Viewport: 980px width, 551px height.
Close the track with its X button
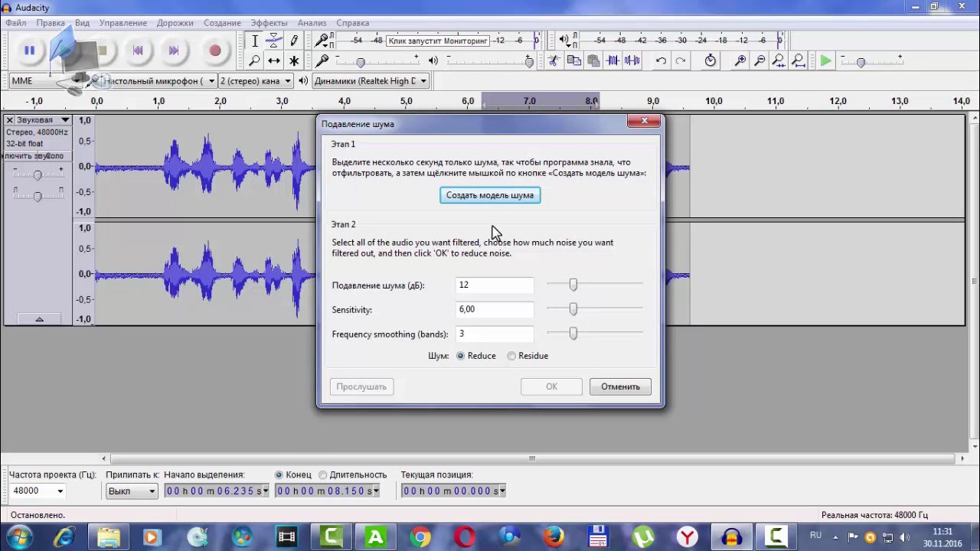click(10, 120)
